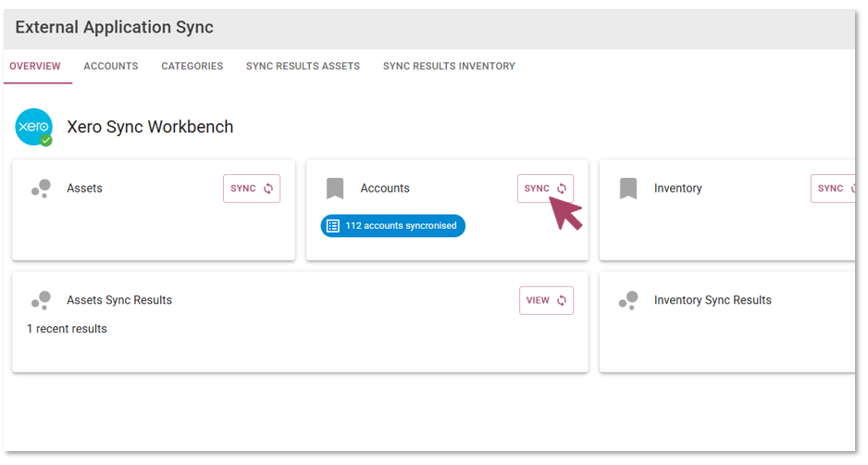Sync the Inventory card

pos(833,188)
